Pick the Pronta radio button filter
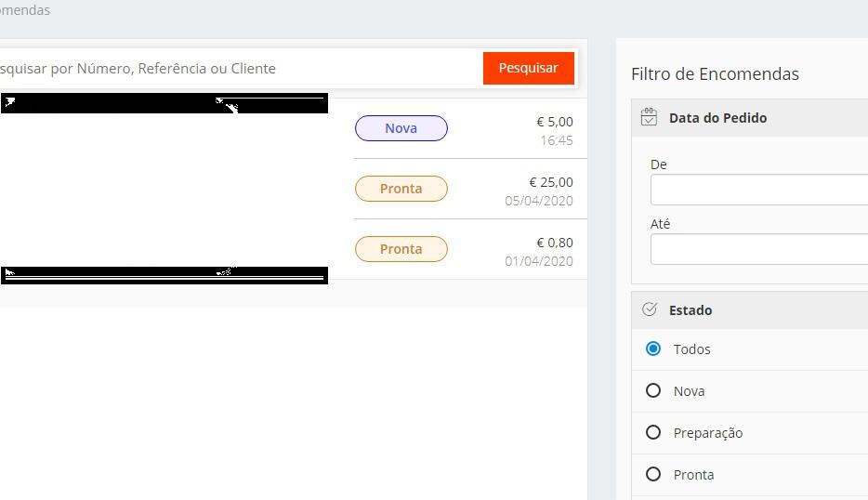Image resolution: width=868 pixels, height=500 pixels. pos(653,475)
